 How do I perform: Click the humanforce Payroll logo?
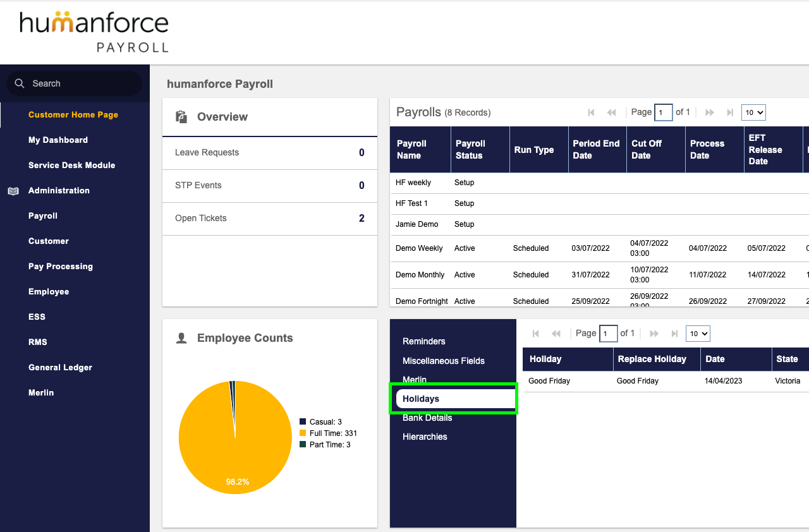[x=93, y=32]
